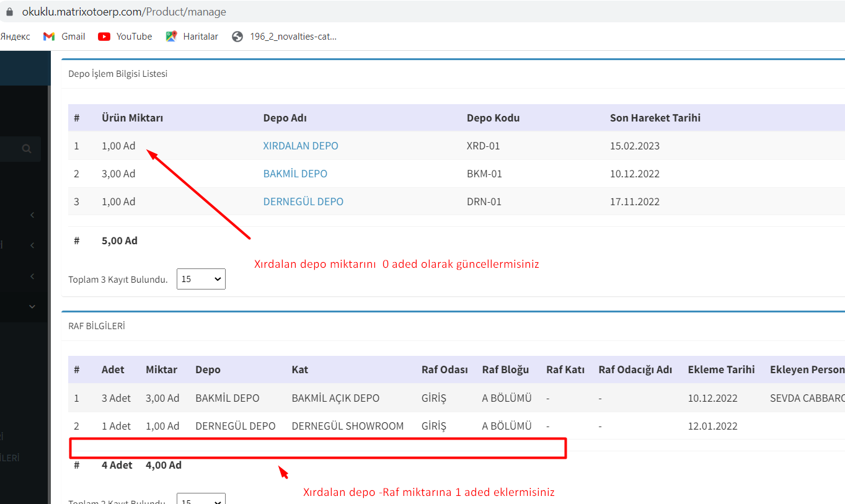Click the Ekleme Tarihi column header
Screen dimensions: 845x504
tap(721, 369)
